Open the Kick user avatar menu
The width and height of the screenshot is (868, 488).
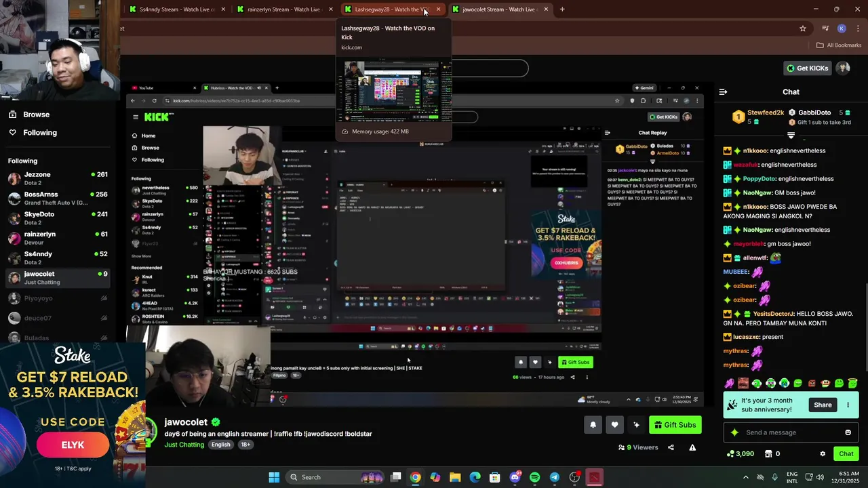click(x=843, y=68)
